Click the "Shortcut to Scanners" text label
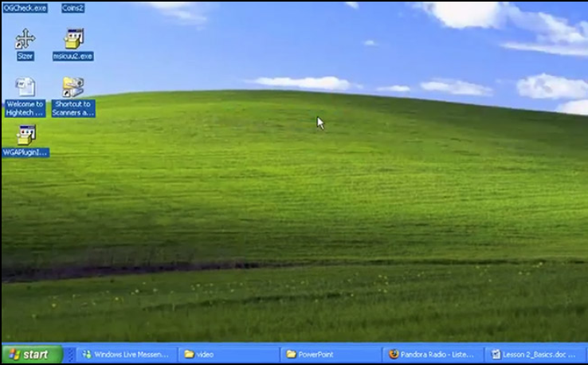 click(73, 108)
